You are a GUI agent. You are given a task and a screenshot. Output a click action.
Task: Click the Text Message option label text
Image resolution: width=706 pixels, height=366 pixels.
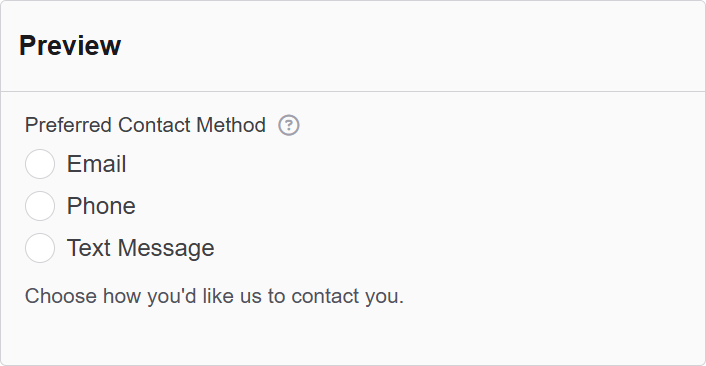pos(140,248)
